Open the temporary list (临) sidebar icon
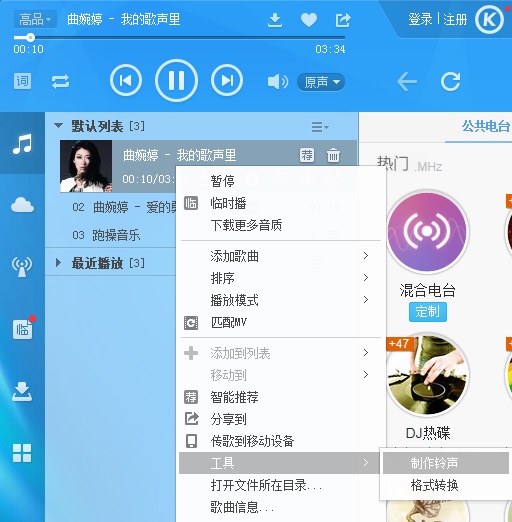 tap(23, 329)
